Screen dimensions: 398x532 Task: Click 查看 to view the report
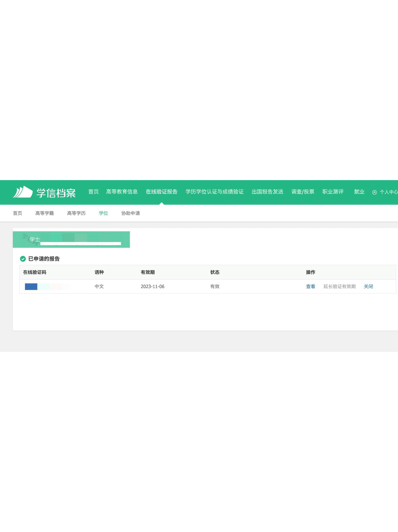(310, 287)
